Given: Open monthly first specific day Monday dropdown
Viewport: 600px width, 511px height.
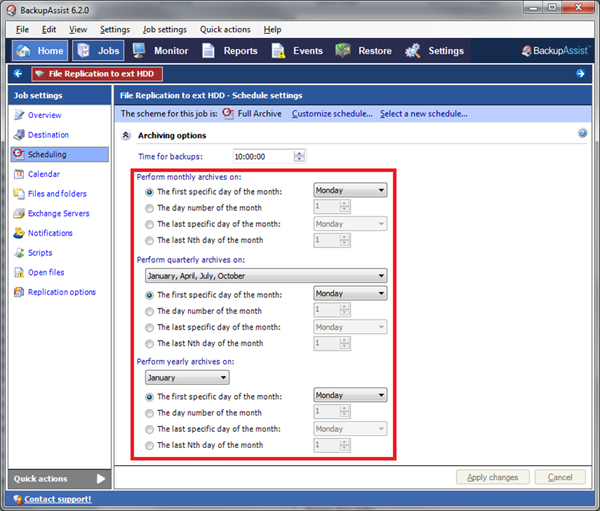Looking at the screenshot, I should (x=350, y=190).
